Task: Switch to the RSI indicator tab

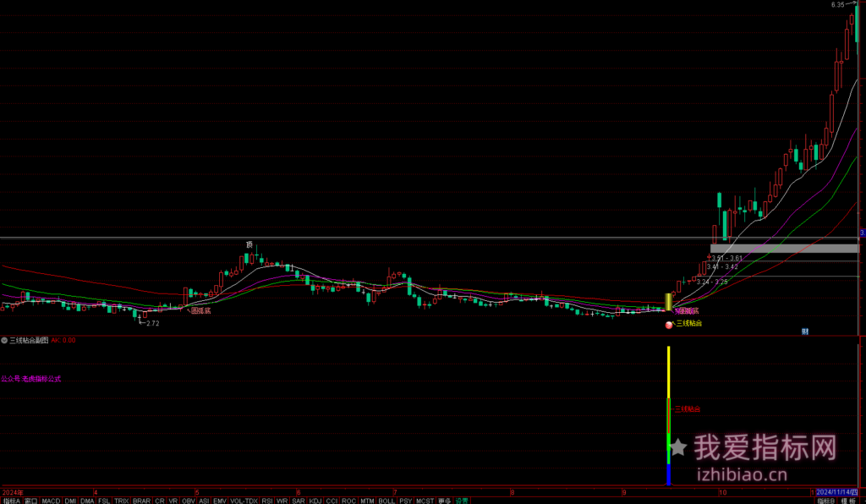Action: (x=267, y=501)
